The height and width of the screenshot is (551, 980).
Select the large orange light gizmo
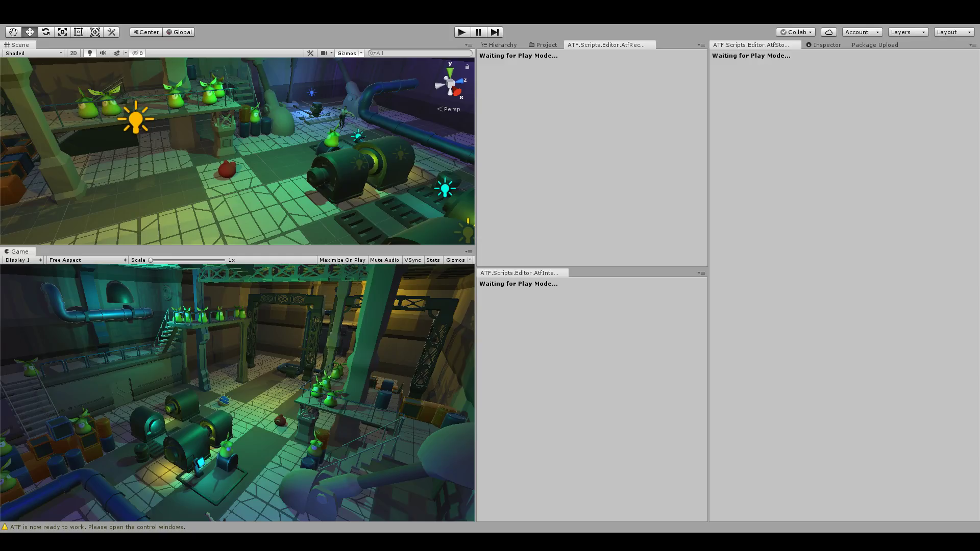136,118
